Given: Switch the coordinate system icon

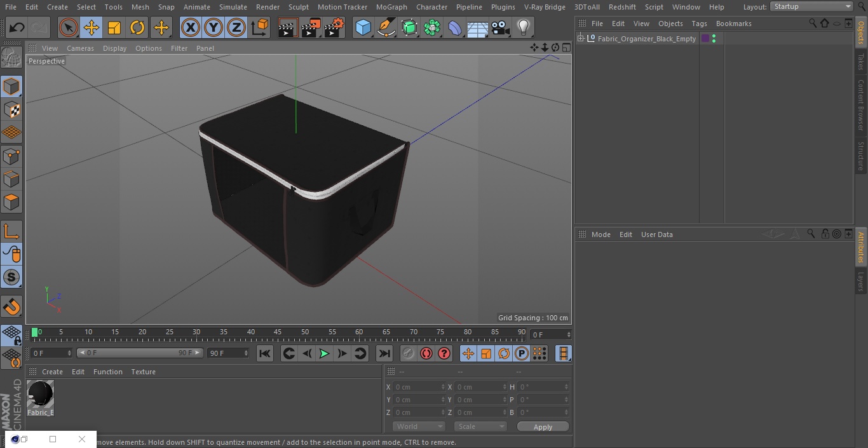Looking at the screenshot, I should click(x=260, y=27).
